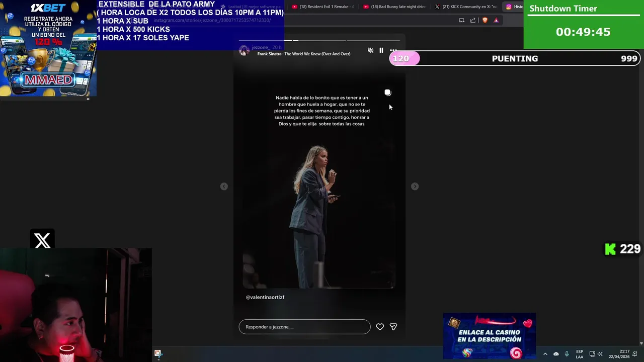644x362 pixels.
Task: Open the notifications bell icon
Action: pyautogui.click(x=636, y=354)
